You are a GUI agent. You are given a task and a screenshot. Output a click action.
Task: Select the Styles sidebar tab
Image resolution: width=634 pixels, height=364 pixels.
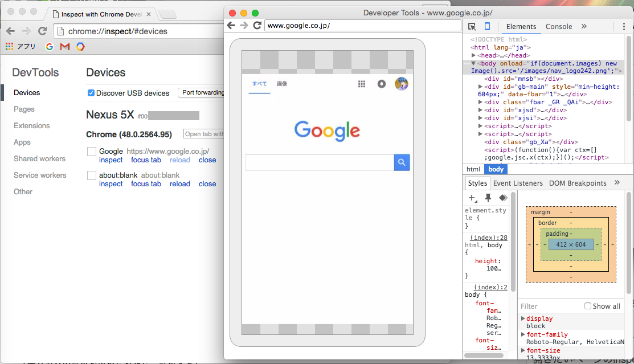477,183
